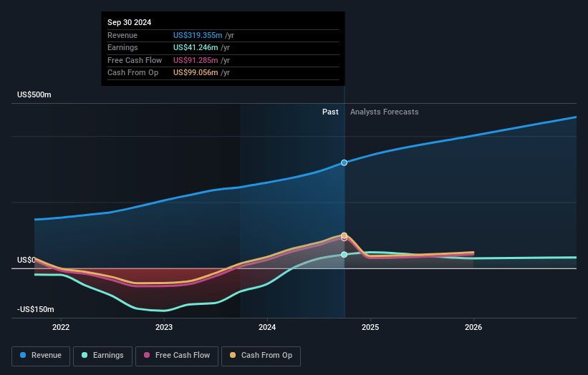Click the 2026 x-axis label
Viewport: 588px width, 375px height.
click(473, 327)
